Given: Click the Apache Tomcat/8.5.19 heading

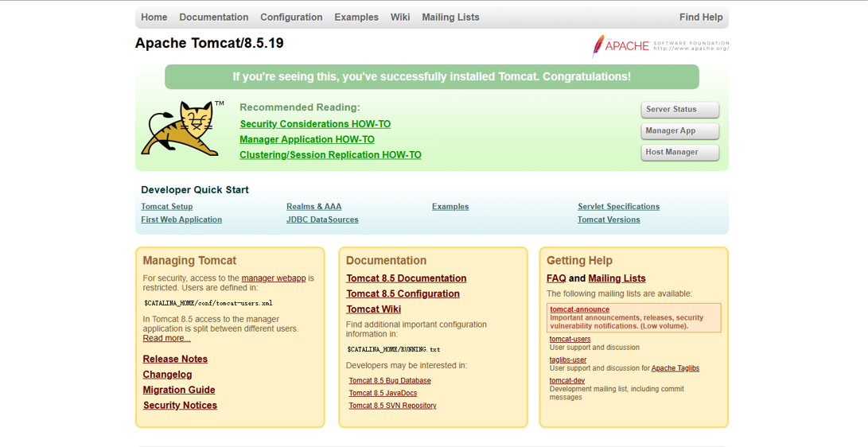Looking at the screenshot, I should click(209, 43).
